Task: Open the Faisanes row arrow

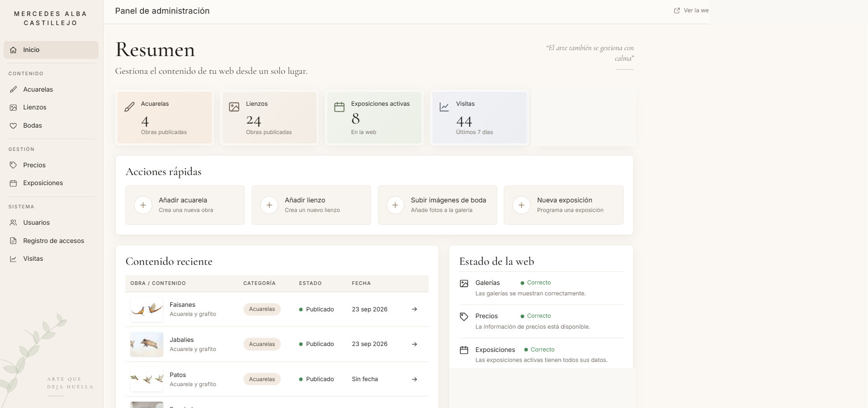Action: pos(414,309)
